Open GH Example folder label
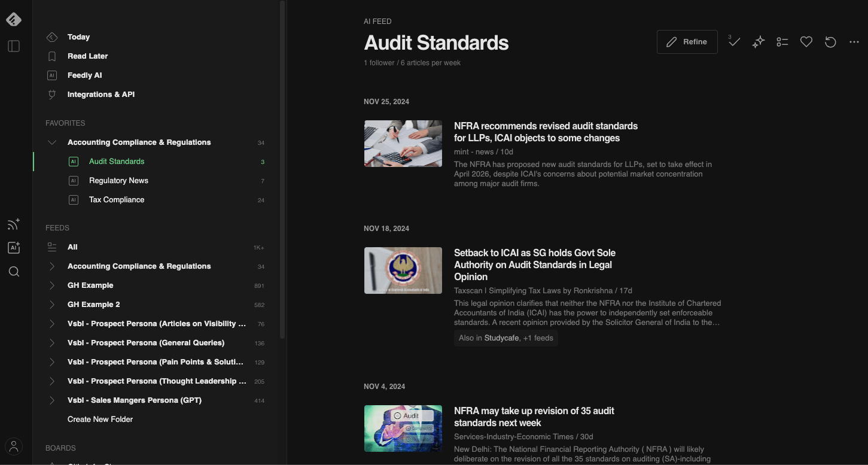The width and height of the screenshot is (868, 465). [x=90, y=285]
